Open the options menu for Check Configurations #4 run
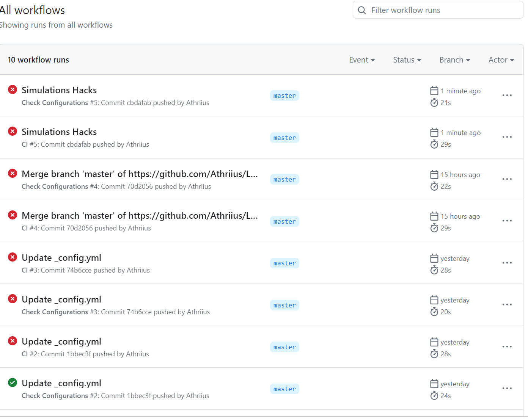Viewport: 528px width, 420px height. [x=507, y=179]
